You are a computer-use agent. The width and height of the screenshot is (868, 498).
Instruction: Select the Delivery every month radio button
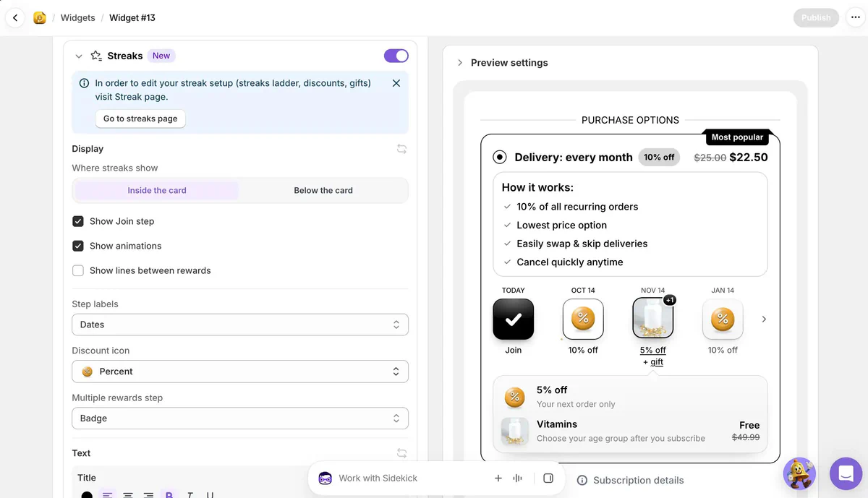[x=500, y=157]
